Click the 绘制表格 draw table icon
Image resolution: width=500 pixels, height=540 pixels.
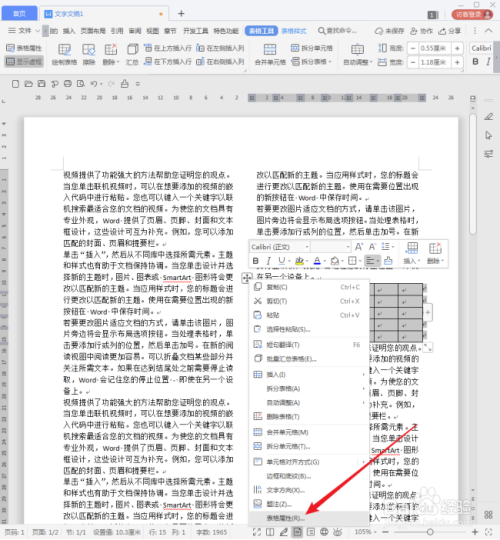[64, 54]
